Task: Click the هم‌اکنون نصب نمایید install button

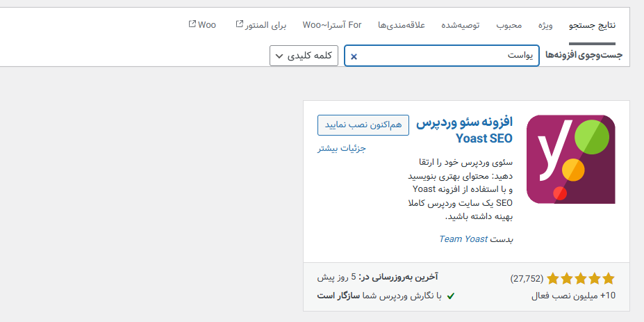Action: [363, 125]
